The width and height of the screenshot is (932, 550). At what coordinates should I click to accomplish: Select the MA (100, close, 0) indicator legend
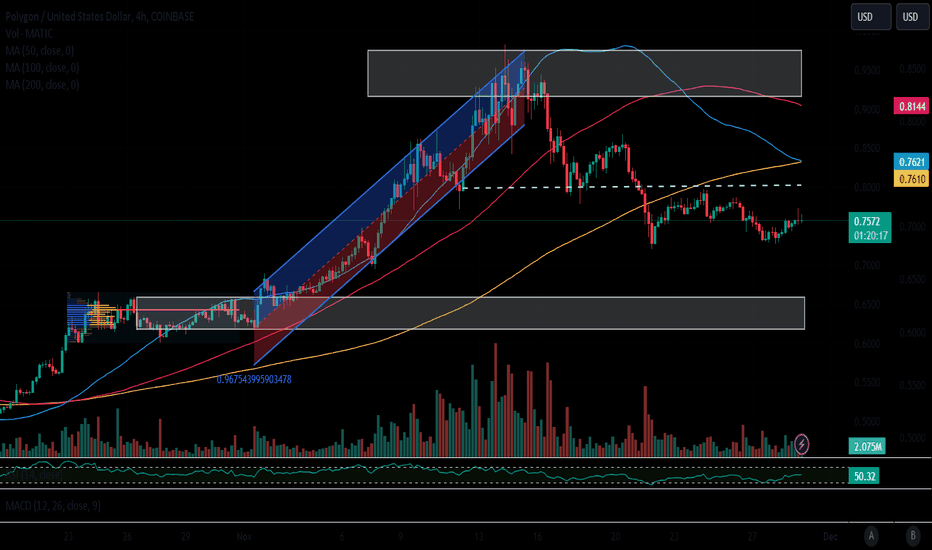[42, 68]
